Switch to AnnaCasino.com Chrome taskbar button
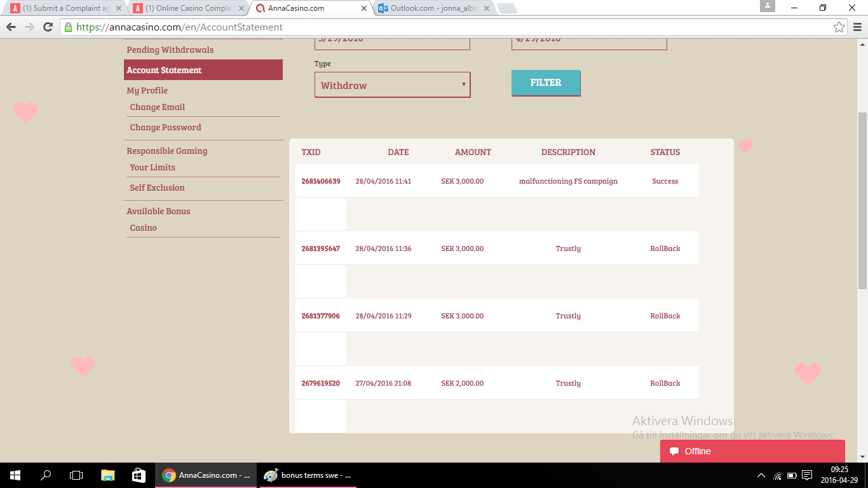 (207, 475)
